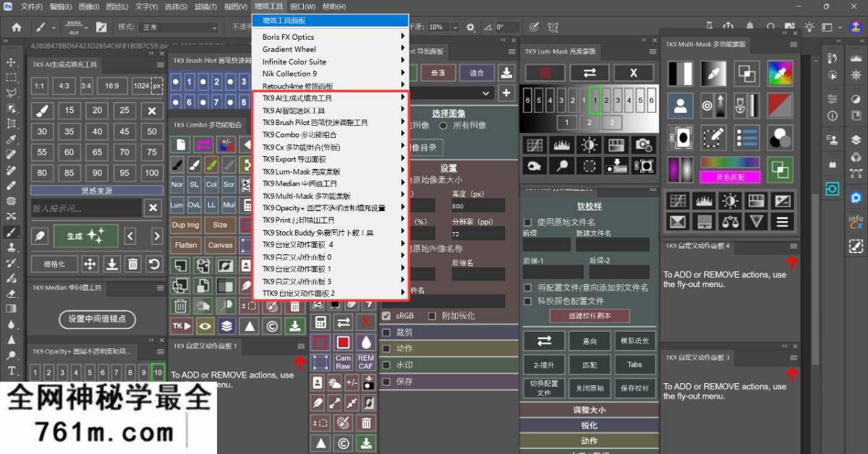This screenshot has width=868, height=454.
Task: Click the white brush icon in TK9 AI panel
Action: pyautogui.click(x=42, y=111)
